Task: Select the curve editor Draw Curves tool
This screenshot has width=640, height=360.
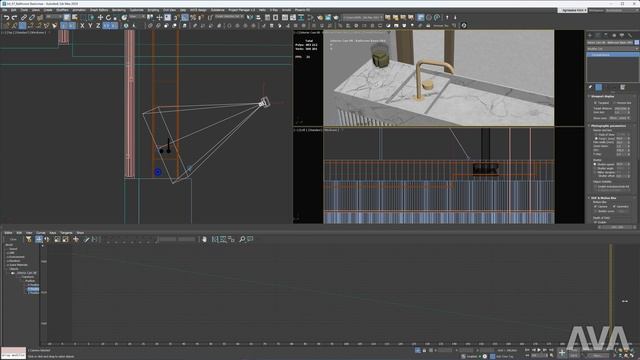Action: pyautogui.click(x=86, y=239)
